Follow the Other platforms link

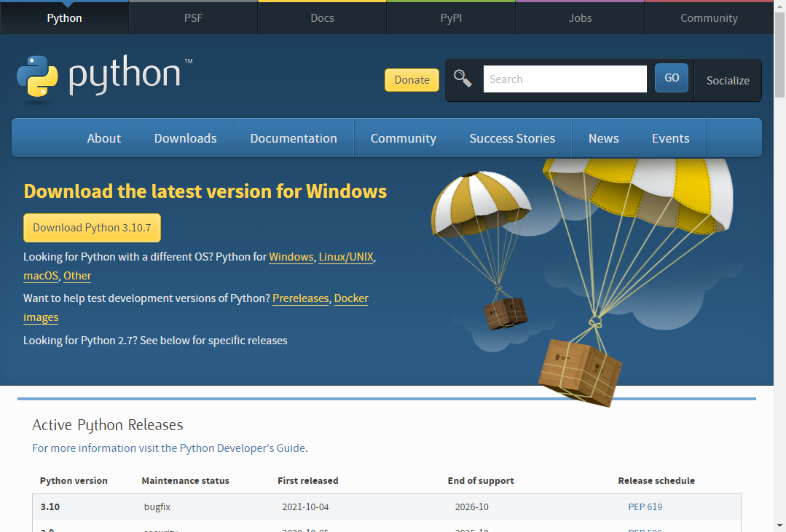coord(77,276)
